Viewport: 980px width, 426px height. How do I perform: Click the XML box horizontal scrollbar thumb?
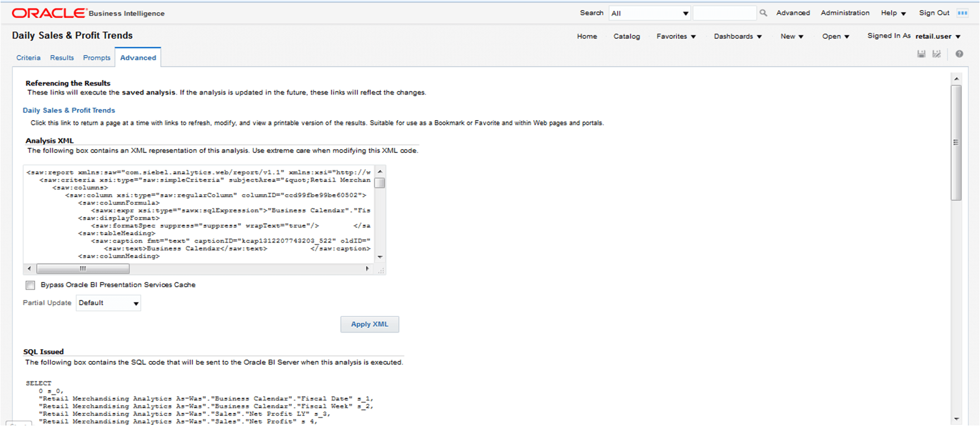click(x=83, y=269)
